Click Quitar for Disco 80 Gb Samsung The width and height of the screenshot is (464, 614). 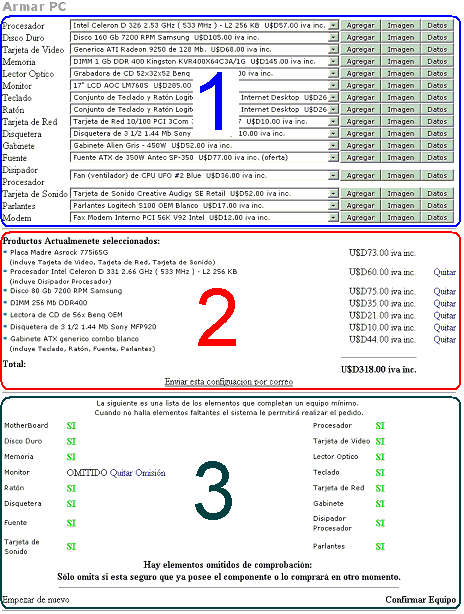(444, 292)
